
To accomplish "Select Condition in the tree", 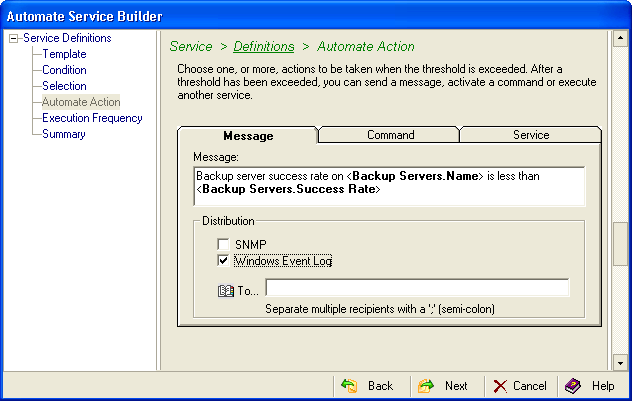I will click(x=64, y=70).
